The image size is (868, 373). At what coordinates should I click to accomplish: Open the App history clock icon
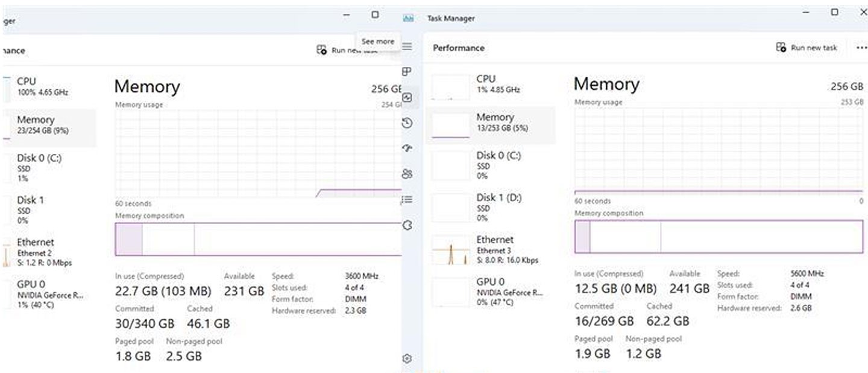tap(407, 123)
